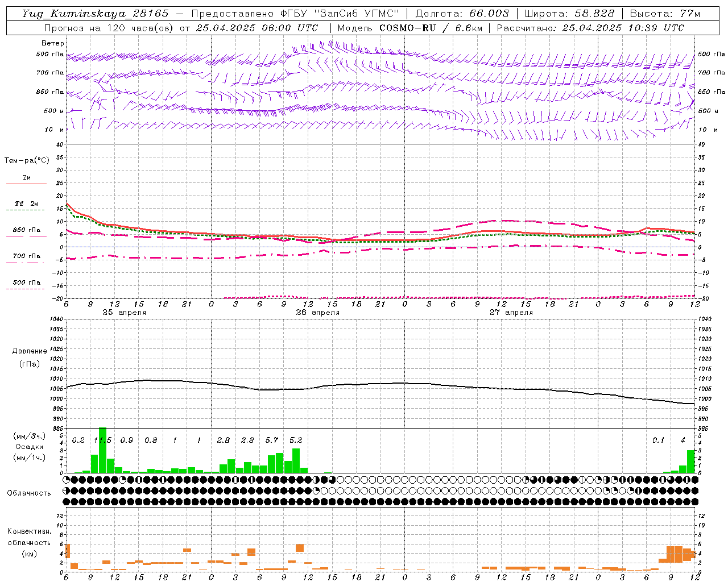
Task: Click the station title Yug_Kuminskaya_28165
Action: (96, 14)
